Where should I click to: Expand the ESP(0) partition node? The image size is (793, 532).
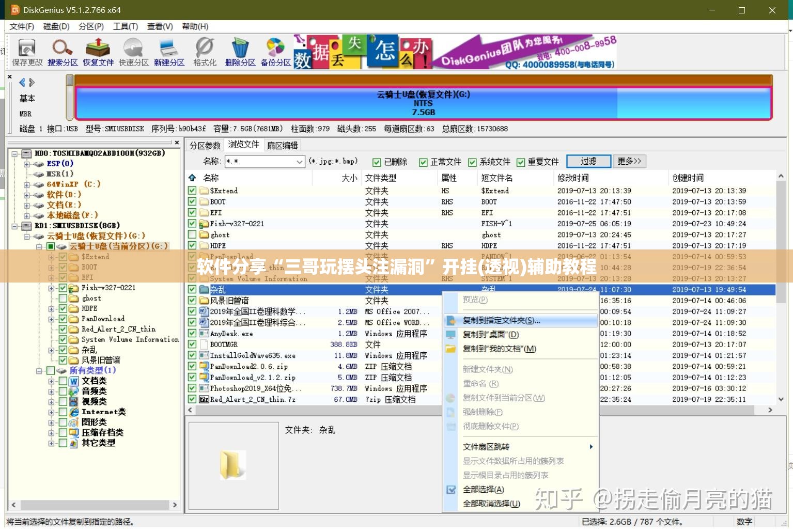click(x=27, y=164)
